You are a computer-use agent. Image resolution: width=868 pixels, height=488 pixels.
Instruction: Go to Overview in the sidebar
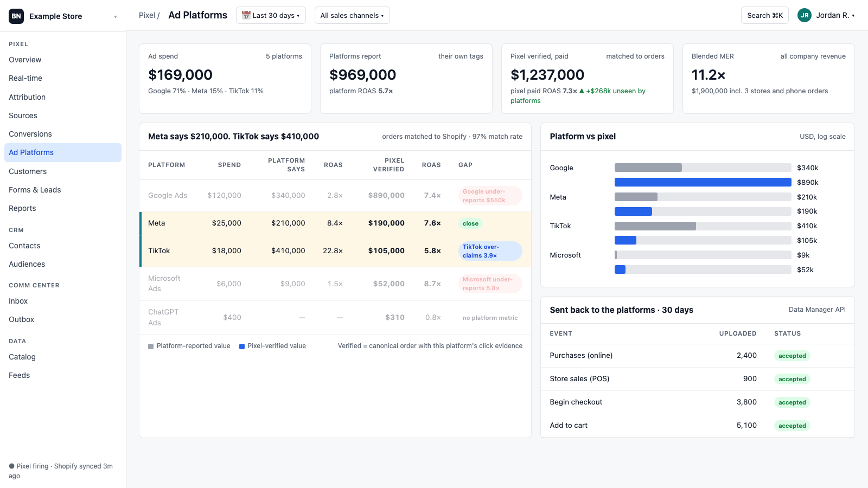[x=63, y=60]
